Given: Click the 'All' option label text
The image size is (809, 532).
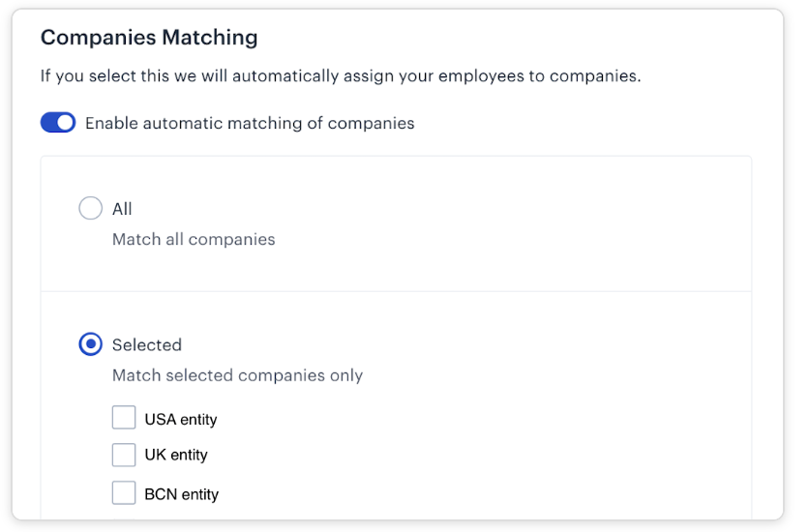Looking at the screenshot, I should pos(122,209).
